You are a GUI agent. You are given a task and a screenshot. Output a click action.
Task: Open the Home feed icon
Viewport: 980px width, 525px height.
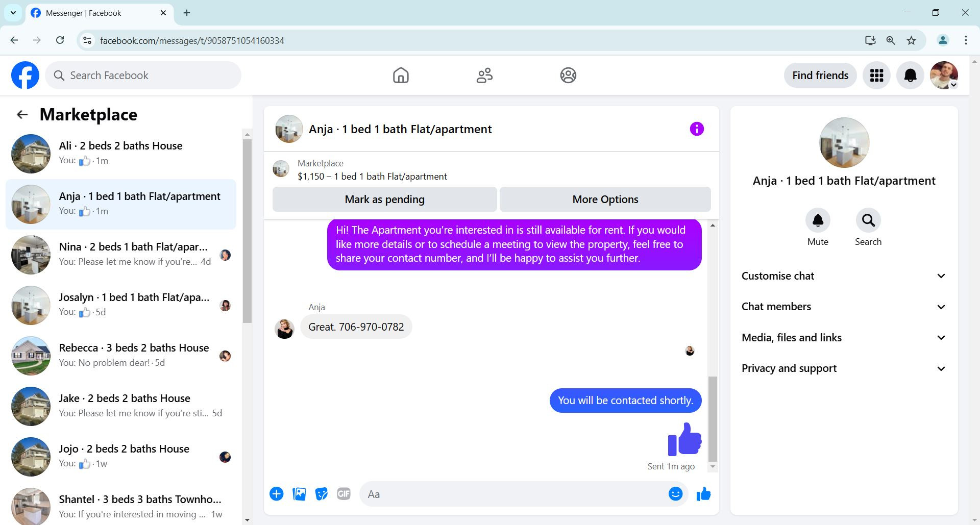pyautogui.click(x=401, y=76)
